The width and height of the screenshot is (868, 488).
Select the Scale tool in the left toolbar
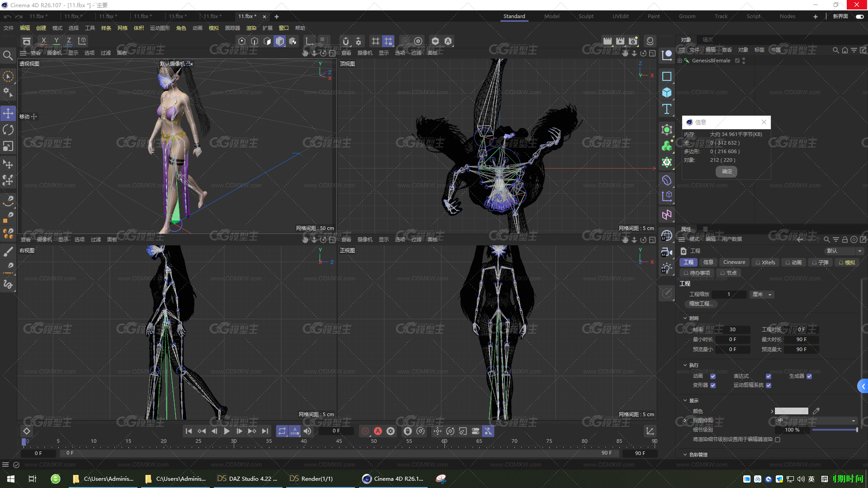point(8,146)
